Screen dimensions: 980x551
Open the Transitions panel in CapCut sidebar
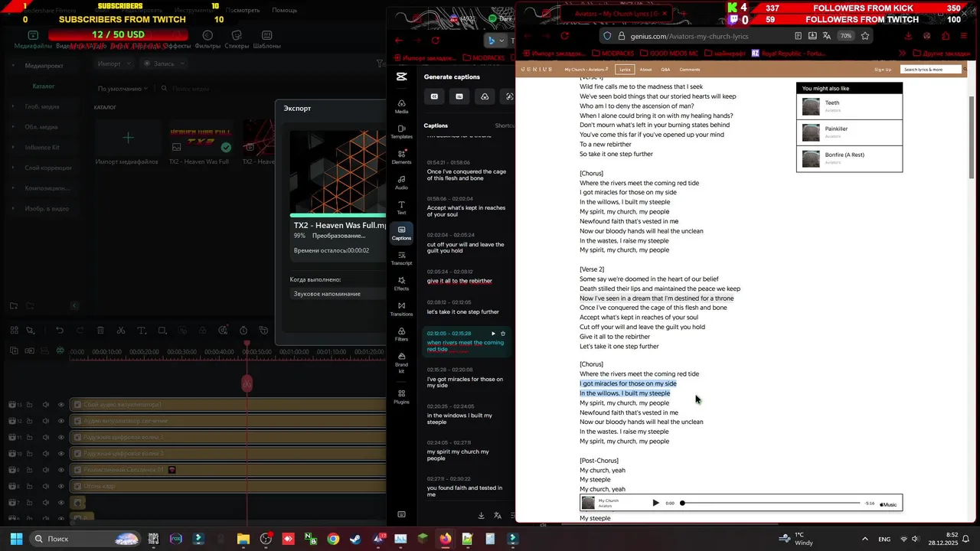[401, 308]
